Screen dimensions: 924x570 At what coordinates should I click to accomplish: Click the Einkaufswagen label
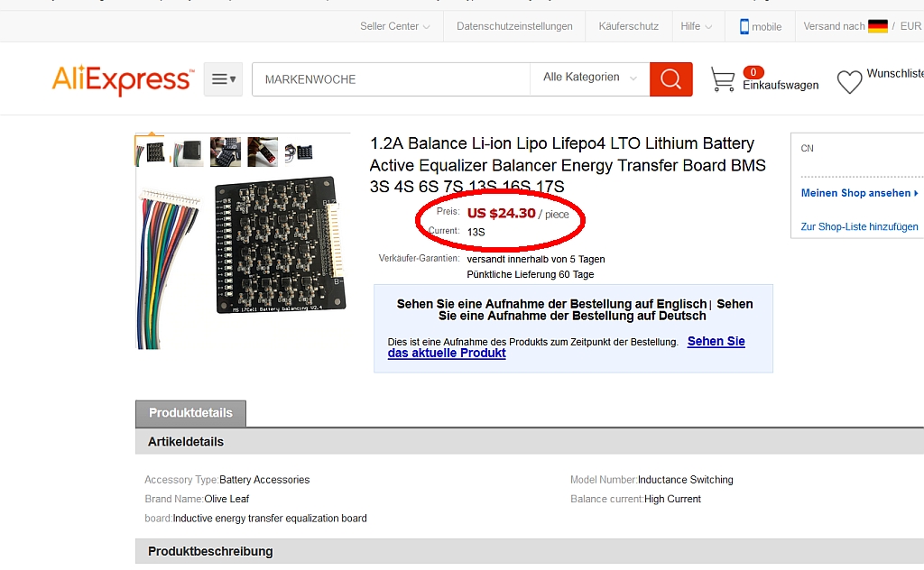coord(781,86)
